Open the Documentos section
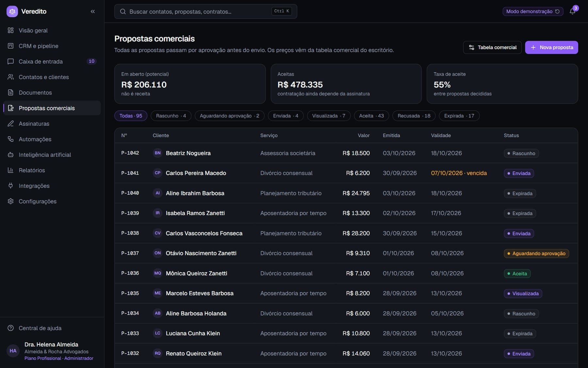The width and height of the screenshot is (588, 368). click(52, 93)
